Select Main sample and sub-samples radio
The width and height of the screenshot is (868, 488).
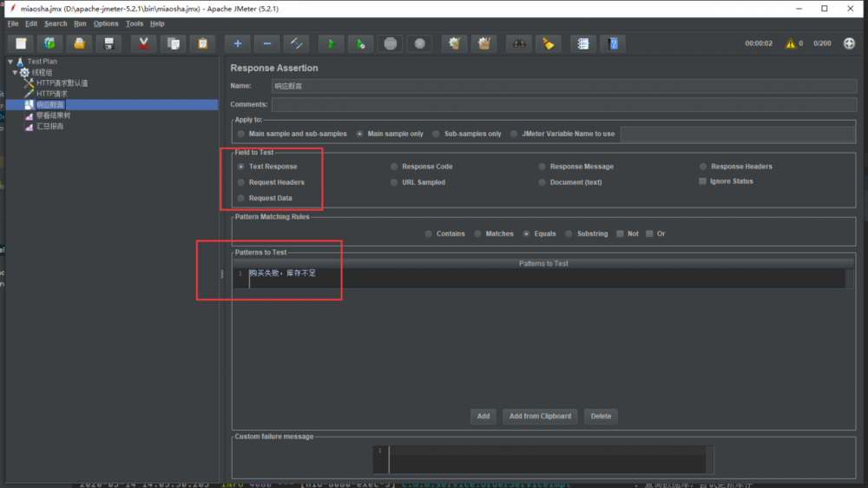click(x=240, y=134)
